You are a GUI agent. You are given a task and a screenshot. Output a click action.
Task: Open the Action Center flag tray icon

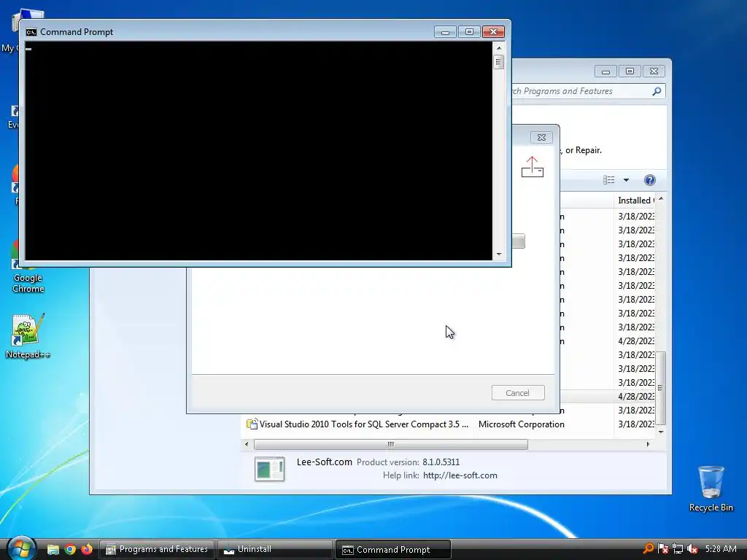click(x=662, y=549)
